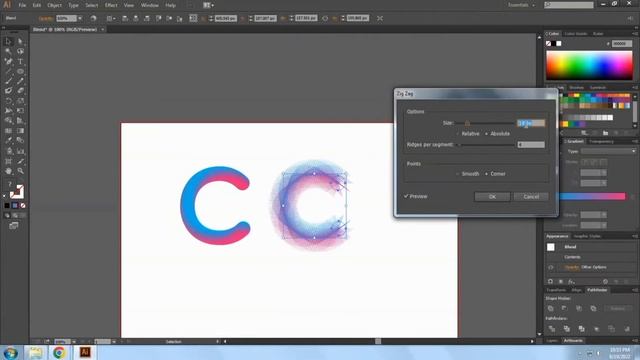Open the Color panel options menu
The image size is (640, 360).
635,33
